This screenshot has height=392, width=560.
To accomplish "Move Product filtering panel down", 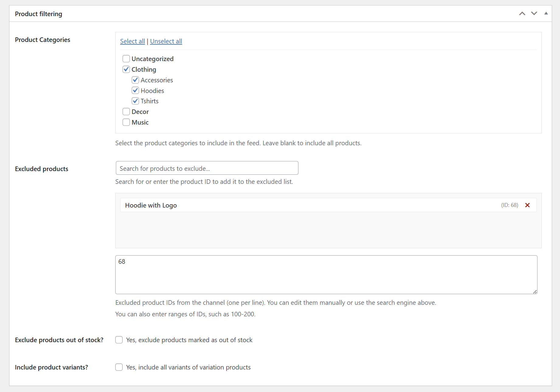I will 534,13.
